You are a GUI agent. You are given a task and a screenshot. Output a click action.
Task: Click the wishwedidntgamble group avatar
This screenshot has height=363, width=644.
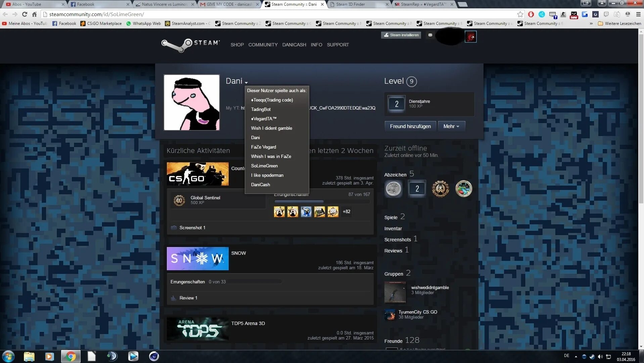395,292
